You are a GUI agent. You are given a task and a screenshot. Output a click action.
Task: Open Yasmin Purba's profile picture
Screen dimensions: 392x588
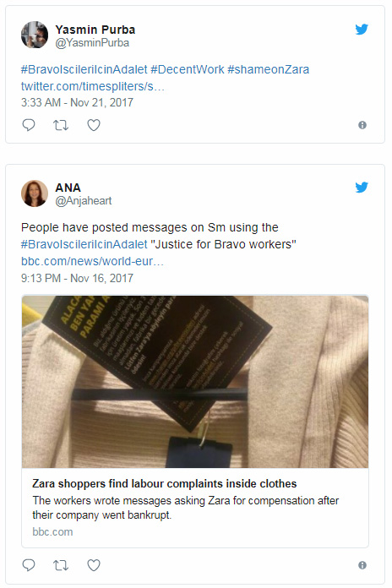[x=35, y=35]
